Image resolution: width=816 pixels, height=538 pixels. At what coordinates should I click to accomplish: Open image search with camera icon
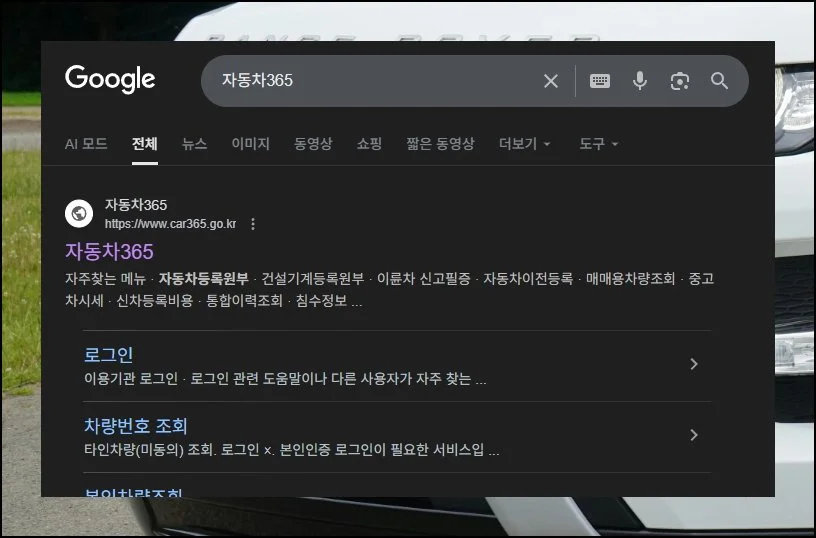(680, 81)
